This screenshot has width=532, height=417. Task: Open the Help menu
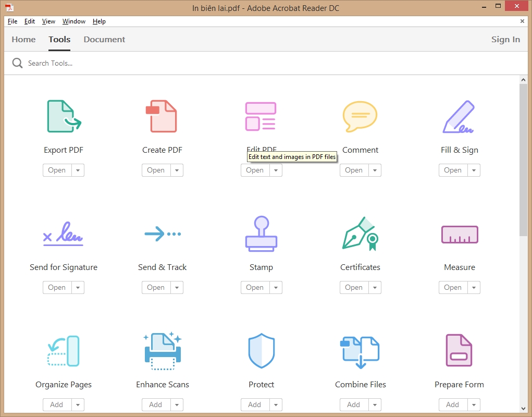click(x=99, y=21)
